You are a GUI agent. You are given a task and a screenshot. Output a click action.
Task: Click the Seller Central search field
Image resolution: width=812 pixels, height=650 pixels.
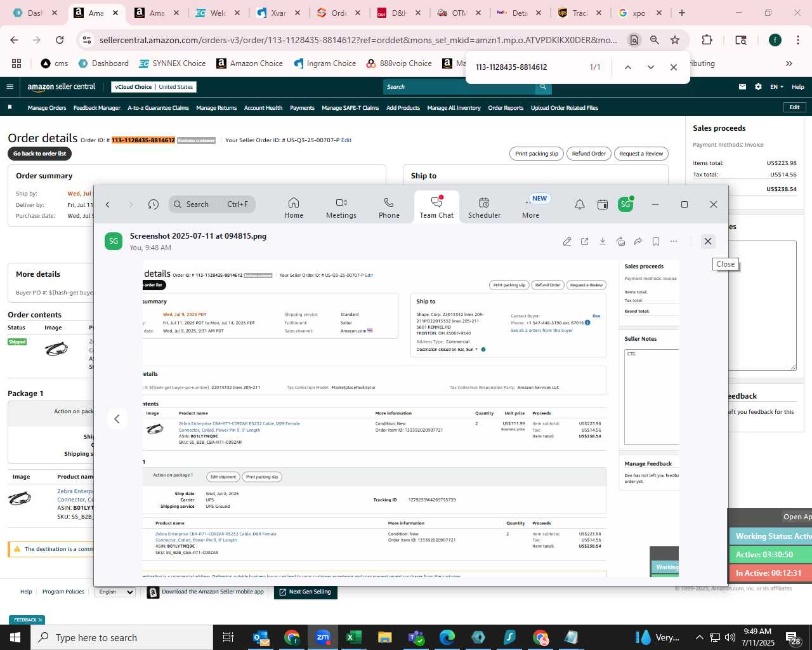[459, 87]
